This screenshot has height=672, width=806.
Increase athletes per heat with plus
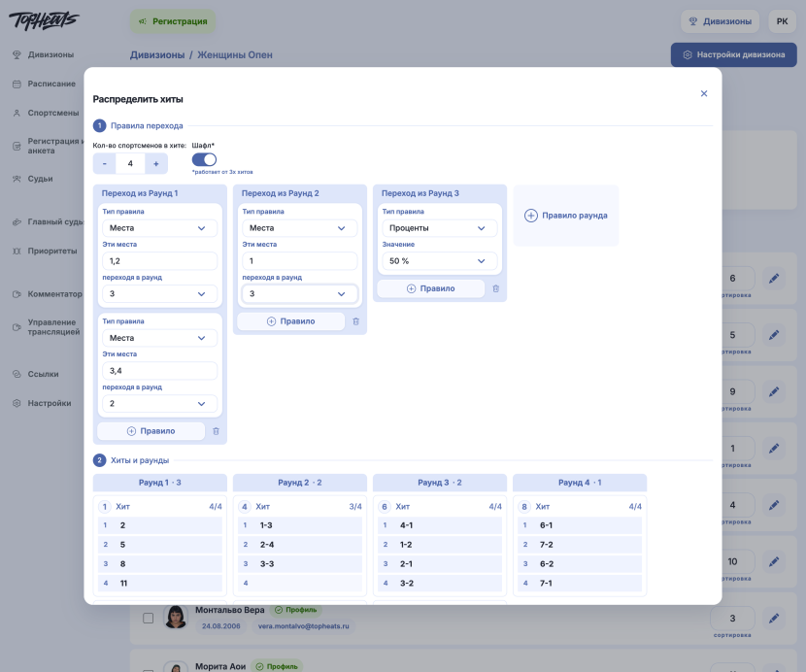click(x=156, y=163)
